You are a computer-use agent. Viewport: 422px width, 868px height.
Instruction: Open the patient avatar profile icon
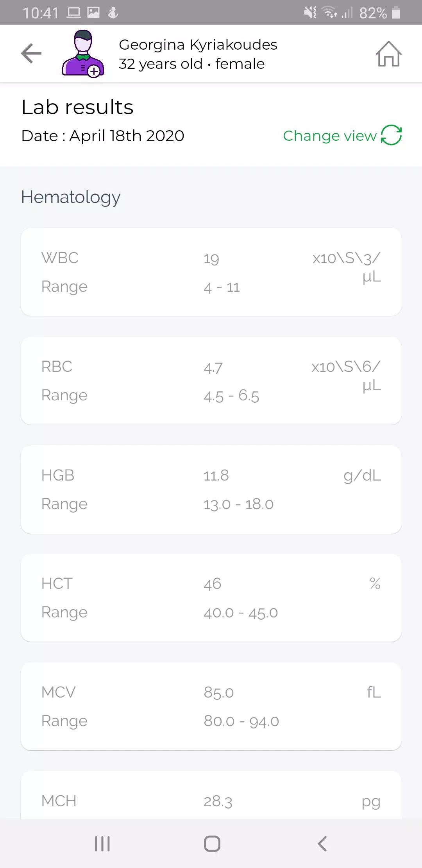[x=83, y=54]
